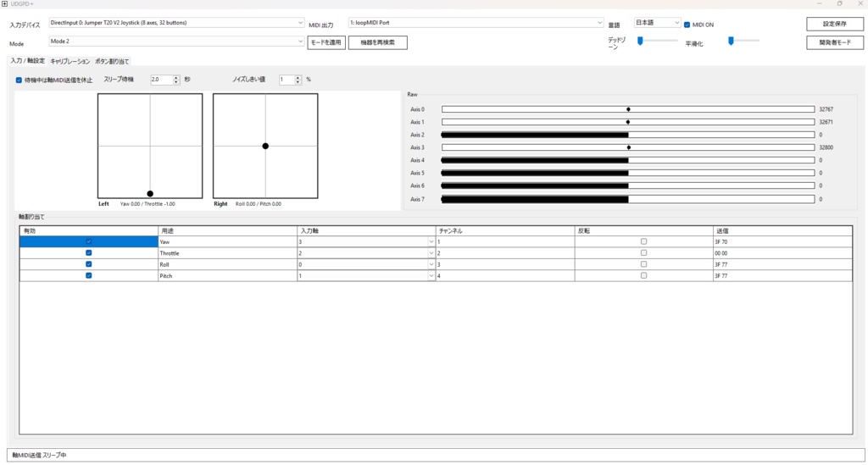Enable 反転 checkbox for Throttle row
868x465 pixels.
coord(643,252)
